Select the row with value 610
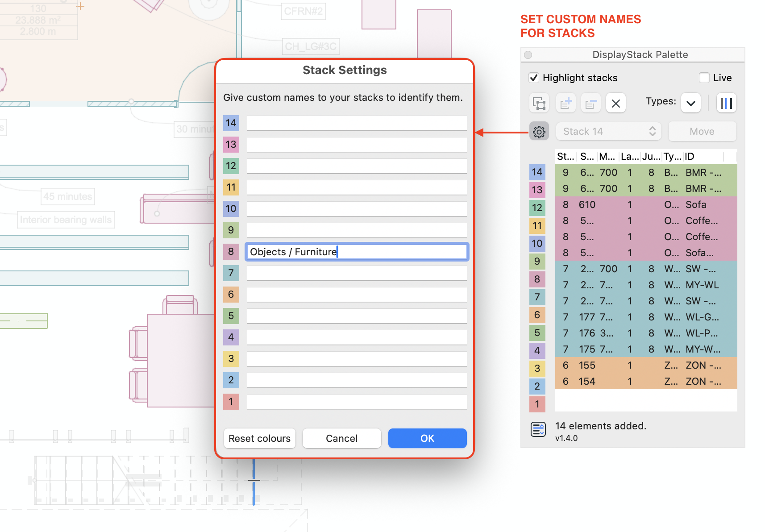The width and height of the screenshot is (765, 532). (646, 205)
